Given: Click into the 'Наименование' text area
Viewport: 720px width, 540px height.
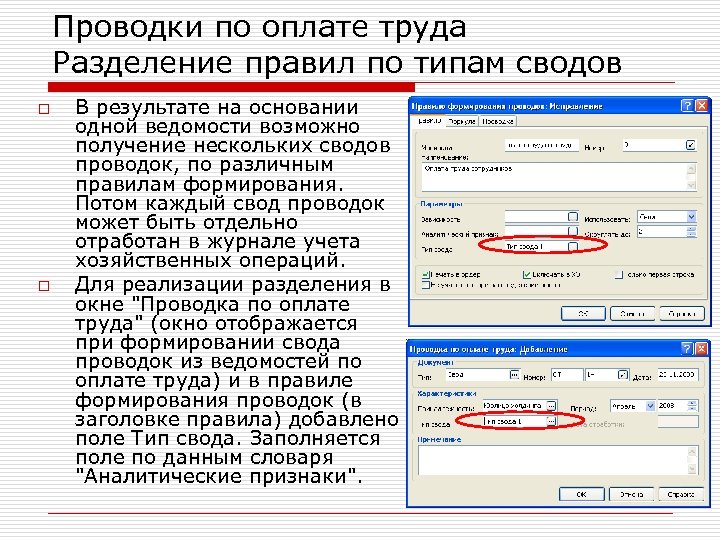Looking at the screenshot, I should (554, 177).
